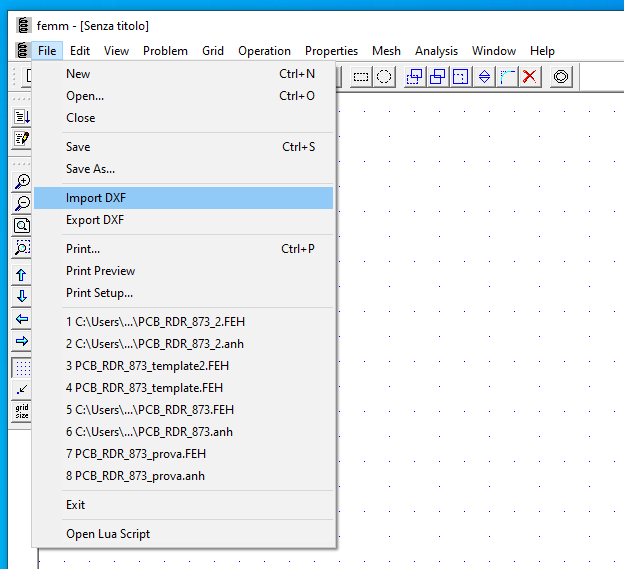Open the Mesh menu
Viewport: 624px width, 569px height.
(386, 51)
